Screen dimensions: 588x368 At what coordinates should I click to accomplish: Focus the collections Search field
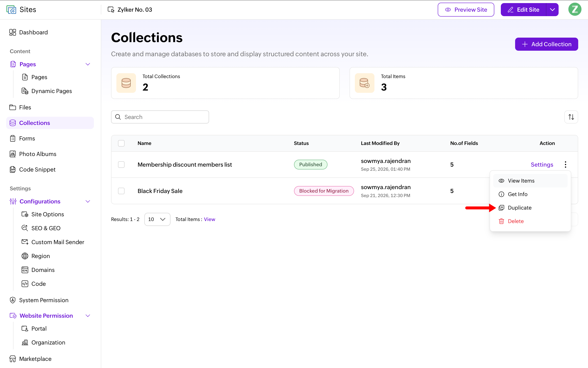point(160,117)
